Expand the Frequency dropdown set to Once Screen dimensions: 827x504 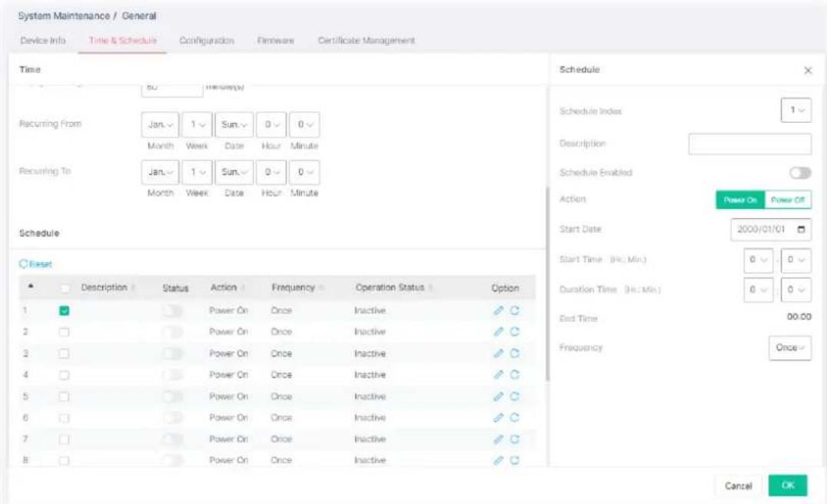click(x=789, y=348)
